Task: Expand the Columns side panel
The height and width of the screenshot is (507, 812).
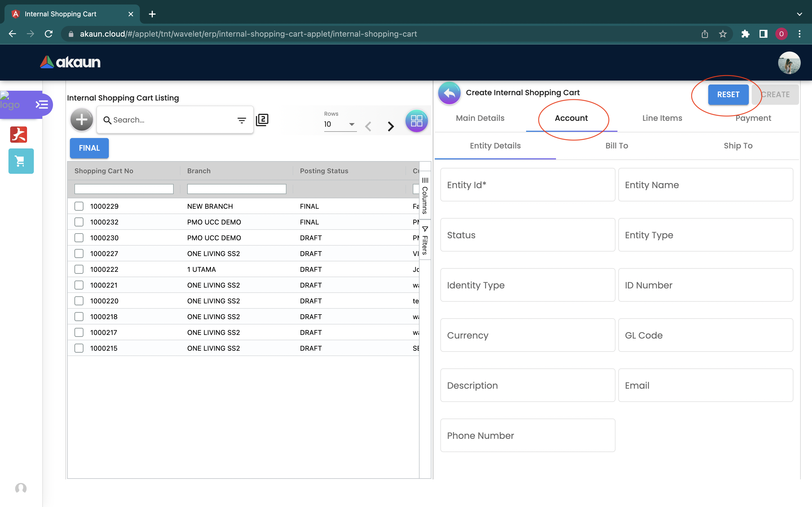Action: pyautogui.click(x=425, y=196)
